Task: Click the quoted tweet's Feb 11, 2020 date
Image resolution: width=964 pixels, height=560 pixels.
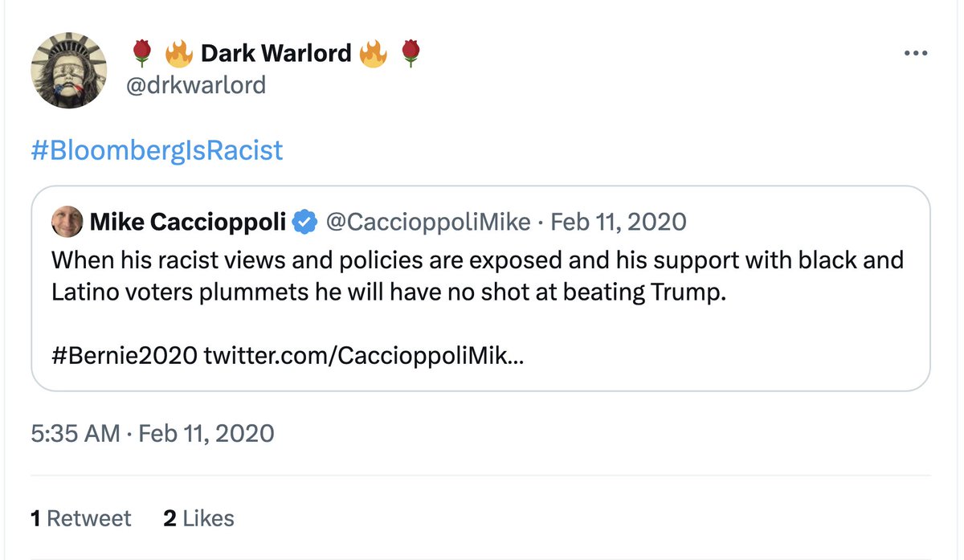Action: [x=618, y=221]
